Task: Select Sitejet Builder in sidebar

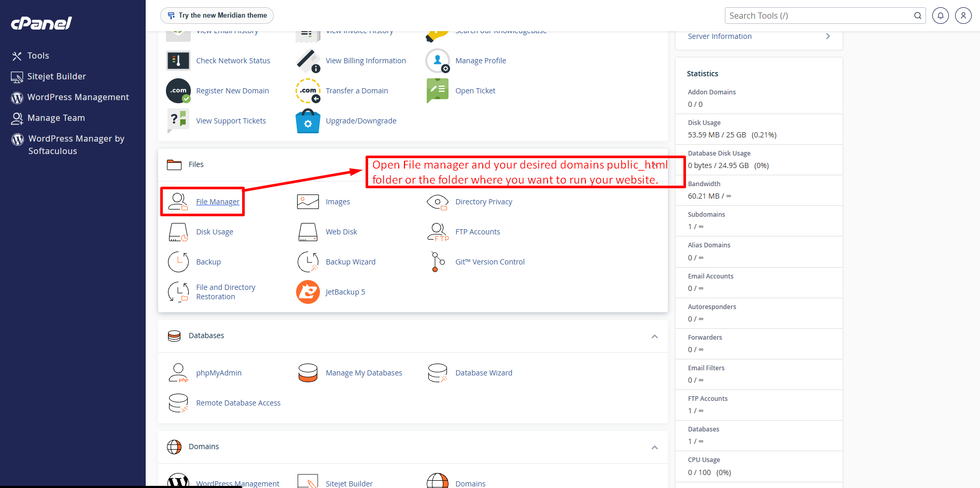Action: pos(57,76)
